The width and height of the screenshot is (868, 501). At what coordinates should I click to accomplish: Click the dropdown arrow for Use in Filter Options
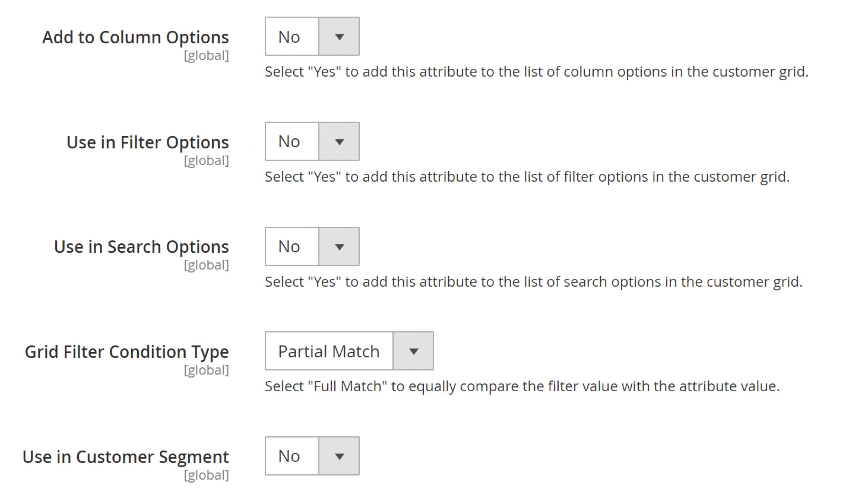[x=339, y=141]
